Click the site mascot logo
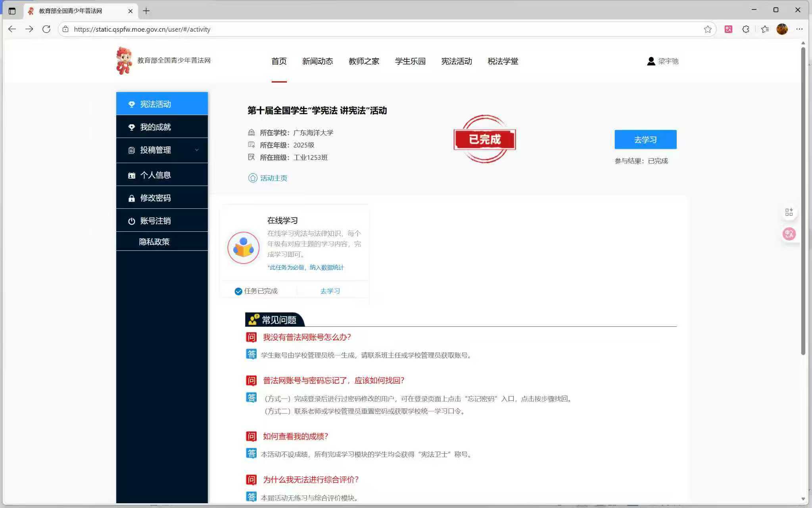812x508 pixels. (124, 60)
